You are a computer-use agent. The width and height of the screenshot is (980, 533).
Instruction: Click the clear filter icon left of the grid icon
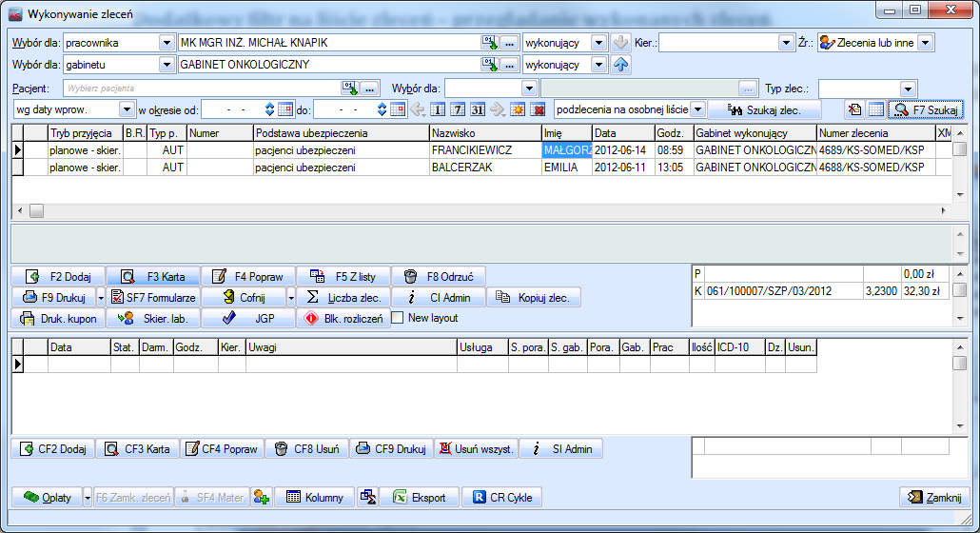click(854, 110)
